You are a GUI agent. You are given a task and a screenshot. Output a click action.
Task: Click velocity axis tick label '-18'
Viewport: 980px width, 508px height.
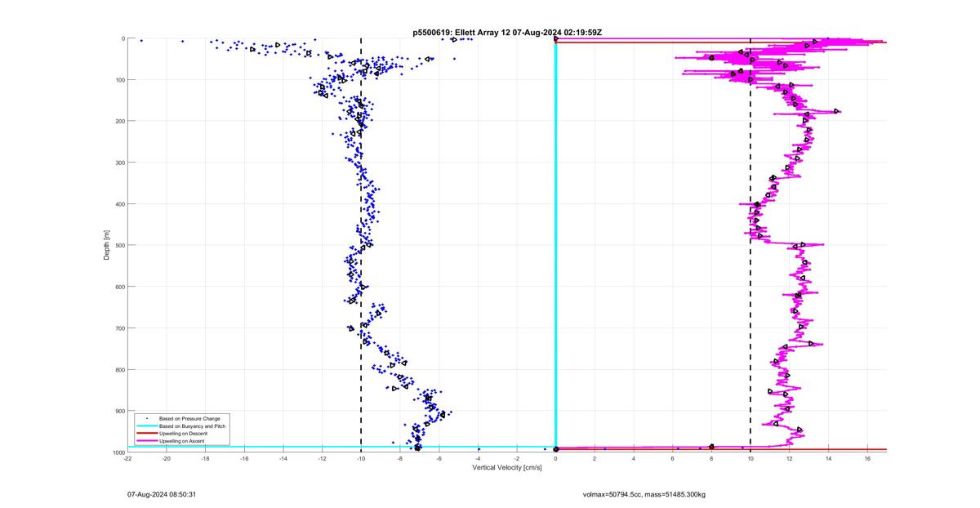pyautogui.click(x=205, y=459)
